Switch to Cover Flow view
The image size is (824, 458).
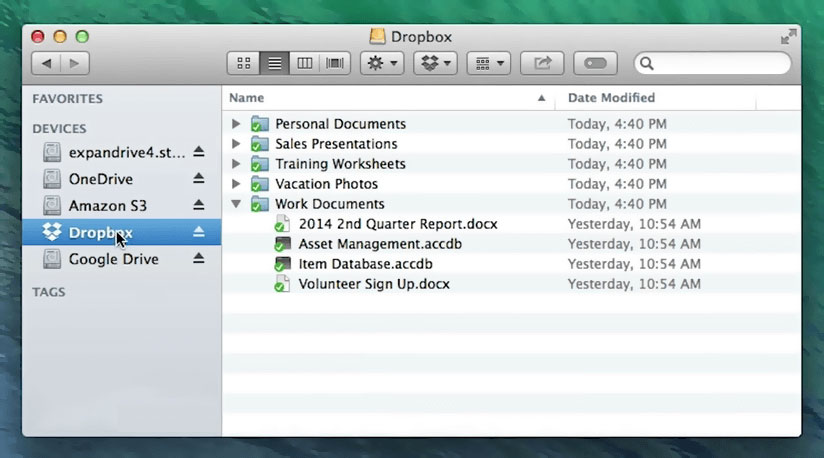(335, 63)
